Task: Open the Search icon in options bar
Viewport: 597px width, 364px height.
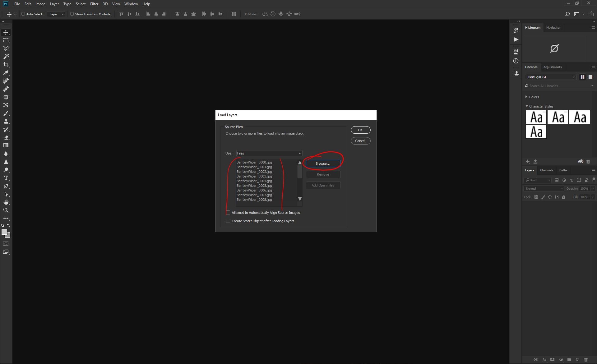Action: pyautogui.click(x=567, y=14)
